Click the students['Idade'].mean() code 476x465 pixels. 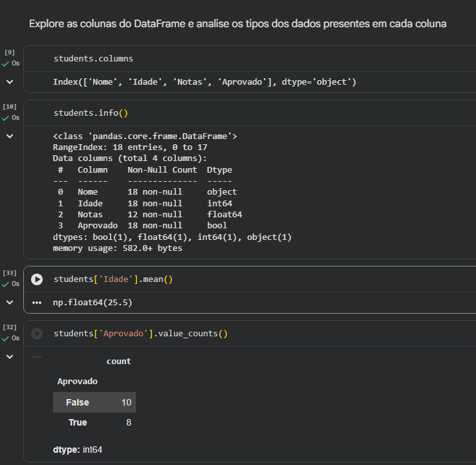click(113, 279)
